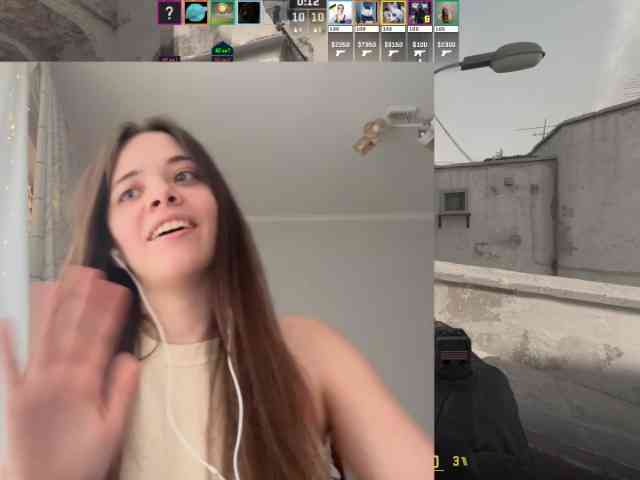
Task: Click the yellow percentage counter at the bottom
Action: tap(460, 462)
